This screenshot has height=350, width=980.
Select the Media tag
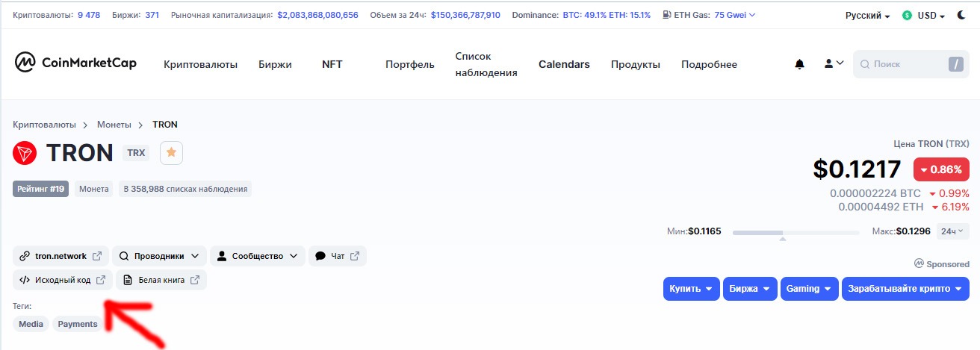click(31, 324)
